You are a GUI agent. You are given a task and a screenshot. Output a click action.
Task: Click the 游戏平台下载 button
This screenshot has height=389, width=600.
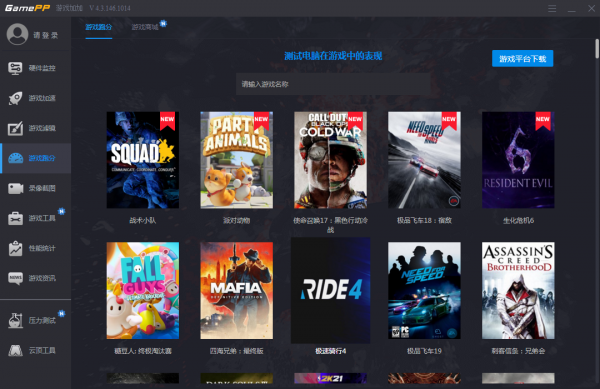[x=522, y=59]
